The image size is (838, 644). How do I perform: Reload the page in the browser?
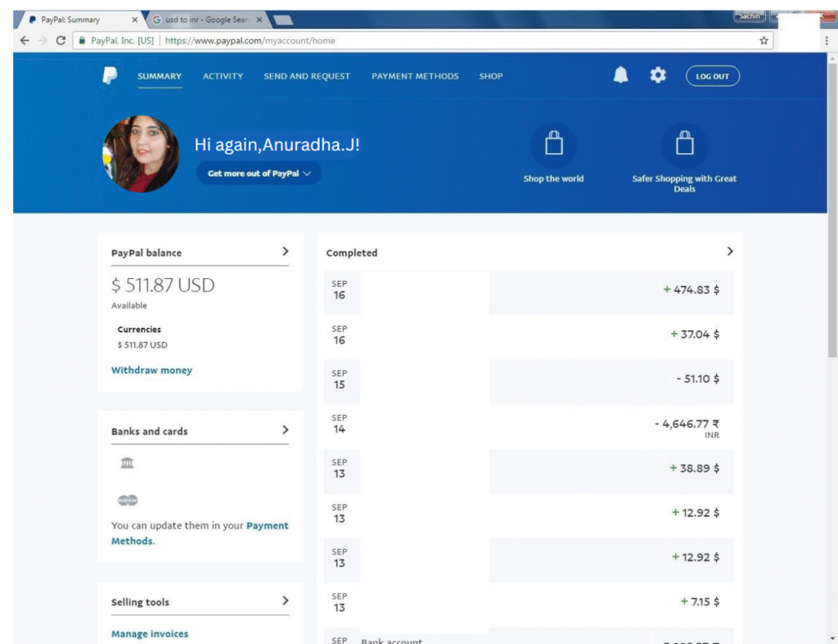(61, 40)
